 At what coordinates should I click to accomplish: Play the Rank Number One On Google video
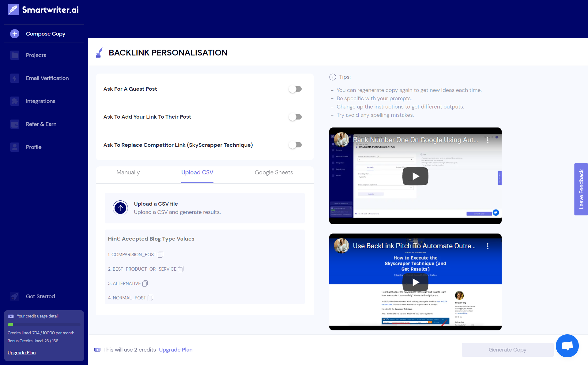pyautogui.click(x=415, y=176)
